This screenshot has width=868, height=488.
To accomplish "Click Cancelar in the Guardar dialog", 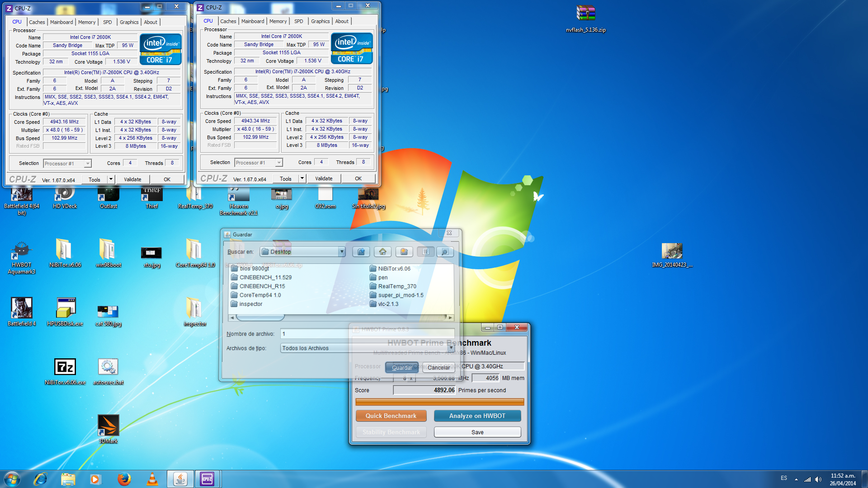I will [439, 368].
